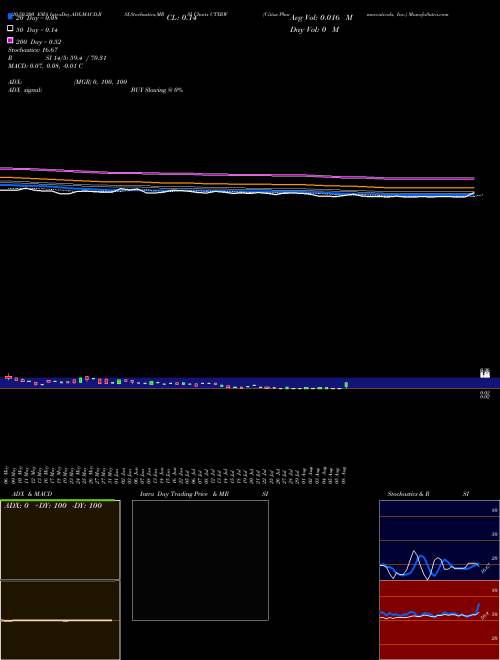500x660 pixels.
Task: Open the empty intraday trading price panel
Action: 200,560
